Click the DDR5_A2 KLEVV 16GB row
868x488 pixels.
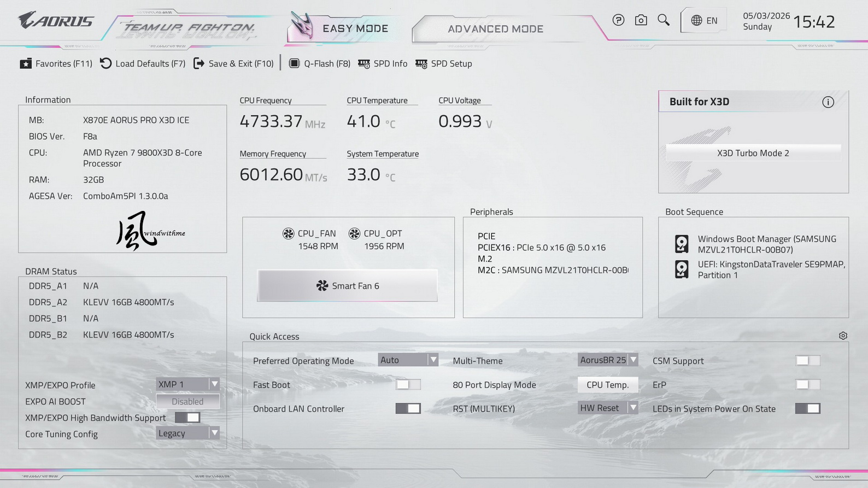(102, 302)
